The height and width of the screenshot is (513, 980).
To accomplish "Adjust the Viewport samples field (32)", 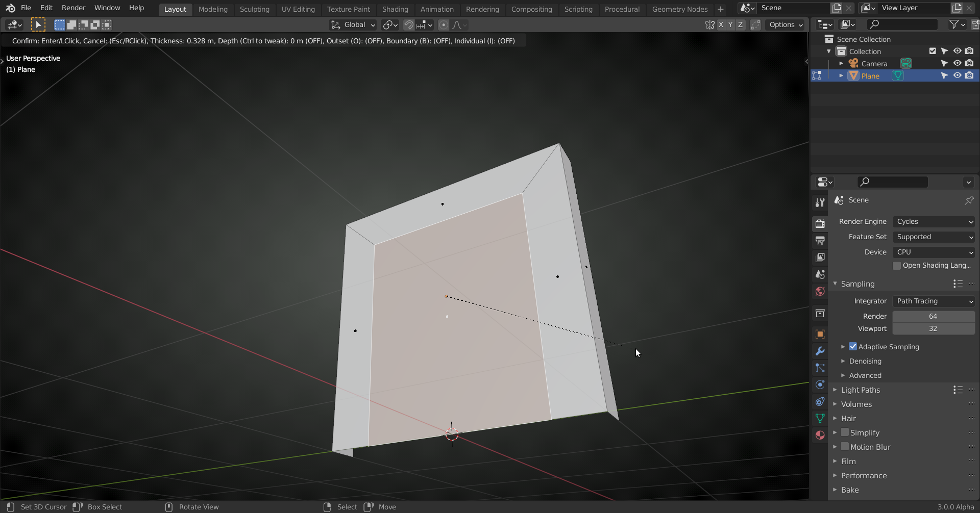I will tap(934, 328).
